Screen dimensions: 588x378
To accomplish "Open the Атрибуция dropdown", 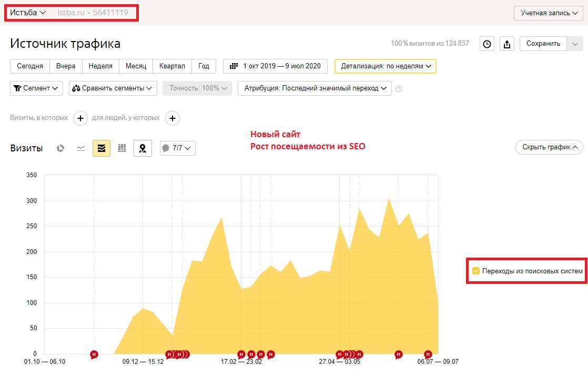I will [x=315, y=88].
